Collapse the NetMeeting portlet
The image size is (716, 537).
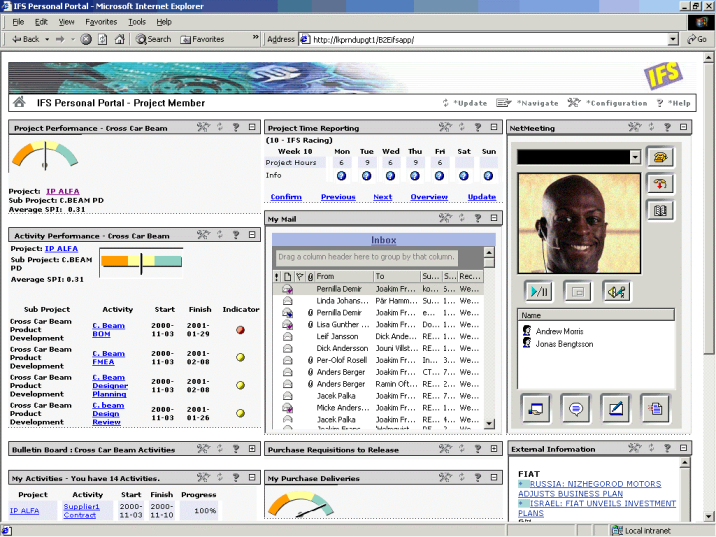click(x=683, y=127)
